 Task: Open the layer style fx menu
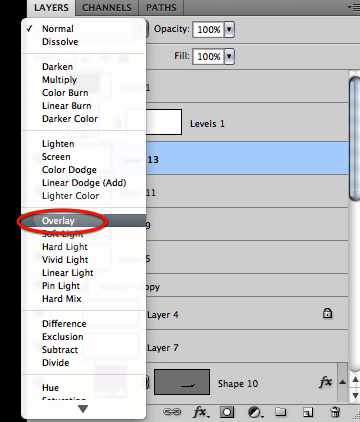pyautogui.click(x=201, y=412)
